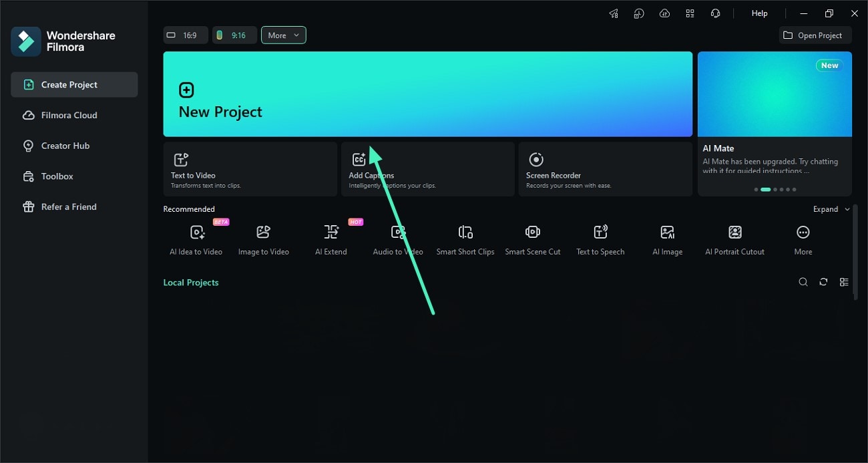The height and width of the screenshot is (463, 868).
Task: Click the paper plane send icon
Action: pyautogui.click(x=614, y=13)
